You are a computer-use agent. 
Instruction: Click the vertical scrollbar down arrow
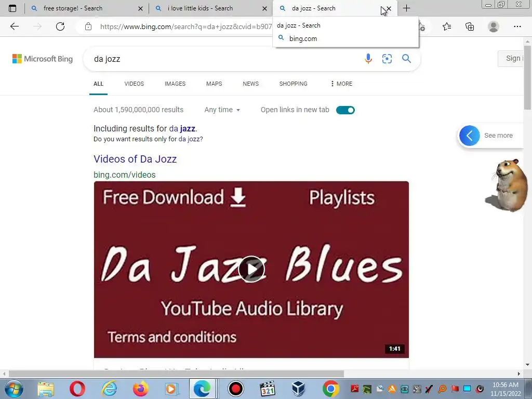tap(527, 365)
